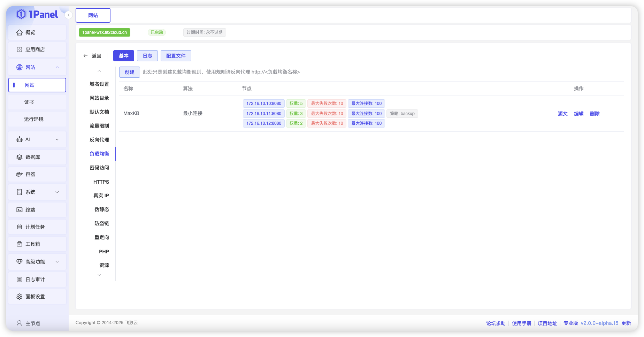This screenshot has width=644, height=337.
Task: Collapse the sidebar with the chevron
Action: coord(68,15)
